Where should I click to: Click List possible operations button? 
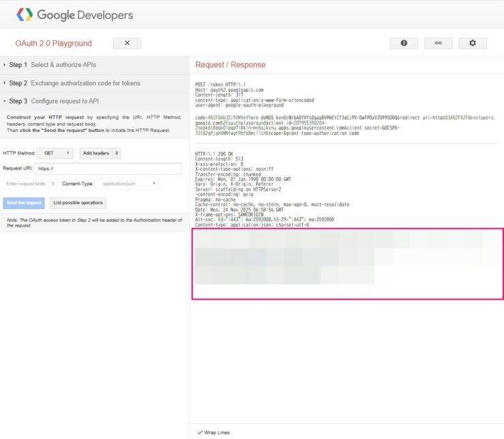[78, 203]
